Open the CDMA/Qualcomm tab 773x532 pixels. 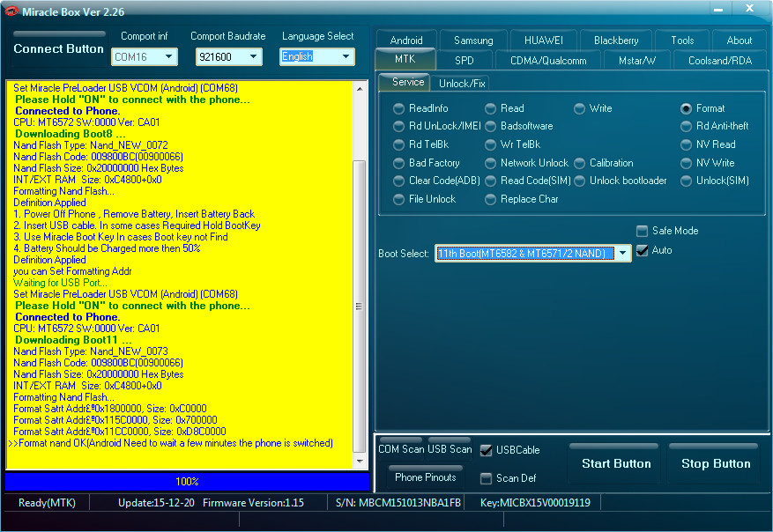548,61
